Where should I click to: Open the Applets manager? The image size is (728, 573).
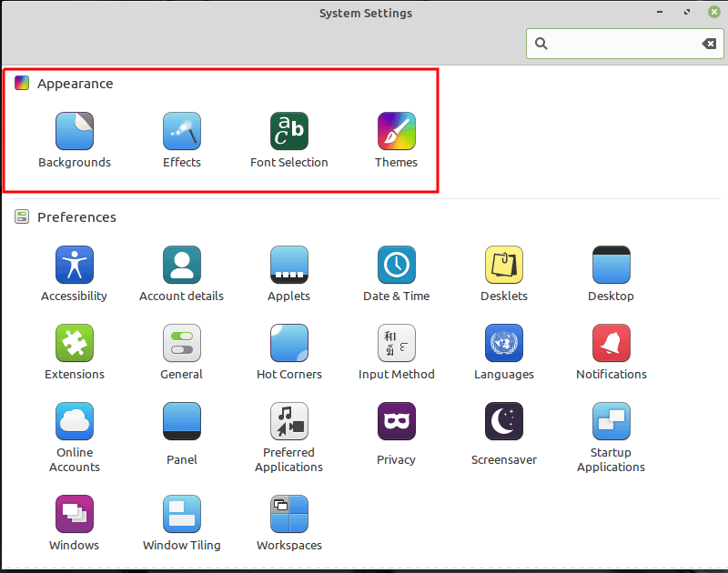click(x=288, y=264)
